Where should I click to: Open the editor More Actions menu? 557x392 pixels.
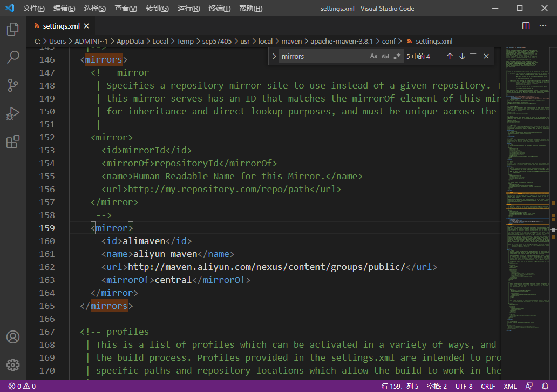(x=544, y=26)
